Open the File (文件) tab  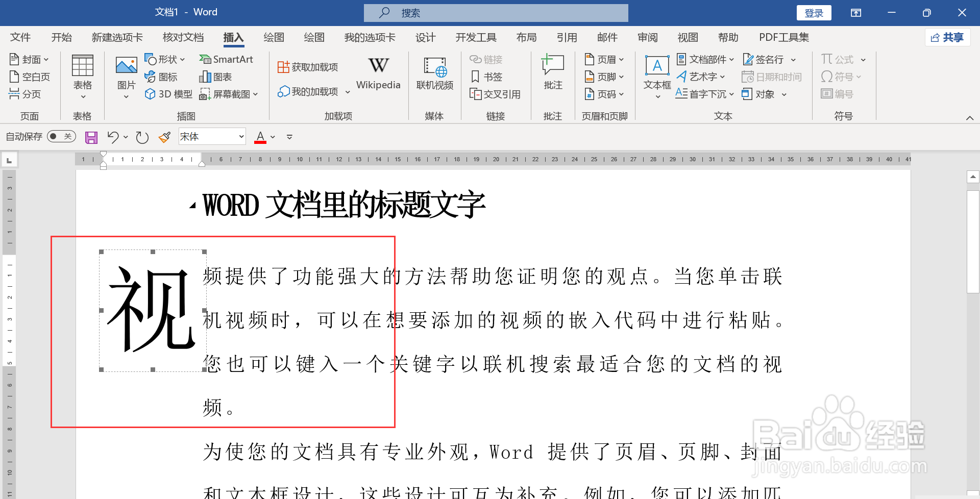pyautogui.click(x=20, y=37)
